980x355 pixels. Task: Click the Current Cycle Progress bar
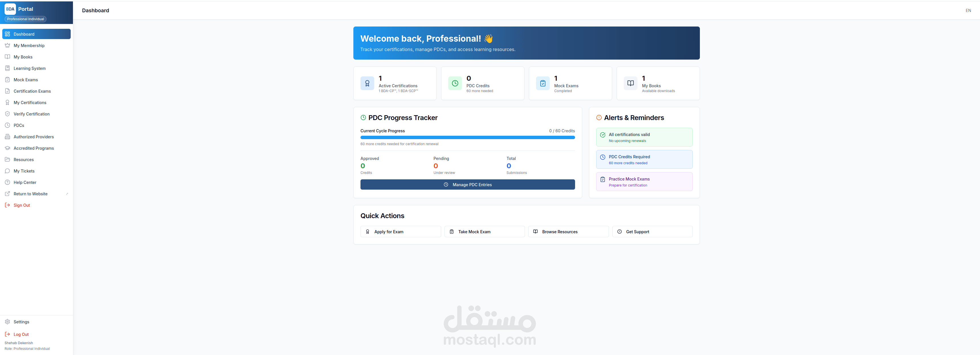click(467, 137)
